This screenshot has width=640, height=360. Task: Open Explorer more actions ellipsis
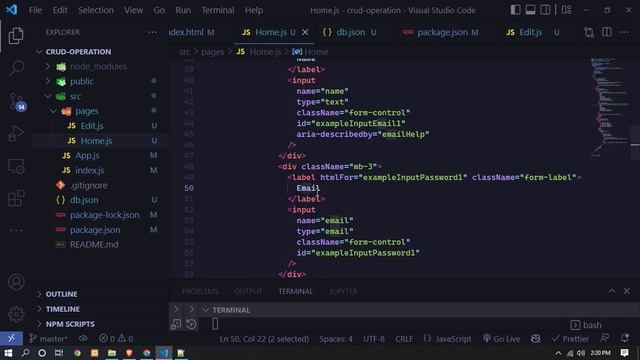pyautogui.click(x=152, y=32)
